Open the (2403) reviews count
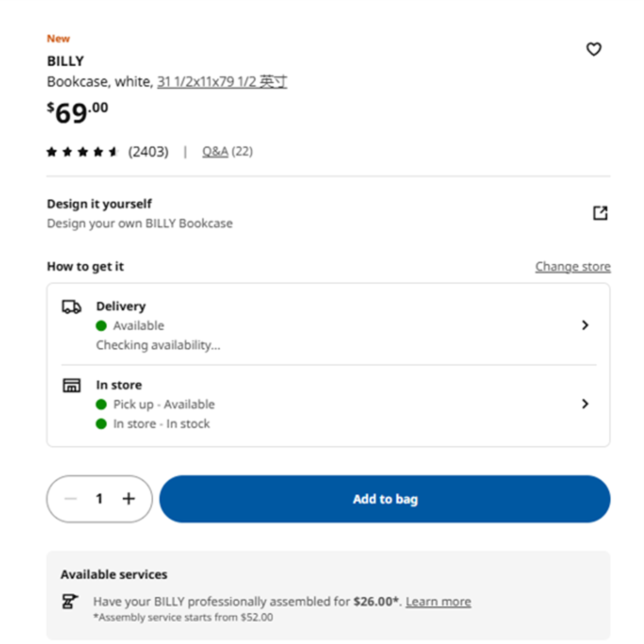 149,152
